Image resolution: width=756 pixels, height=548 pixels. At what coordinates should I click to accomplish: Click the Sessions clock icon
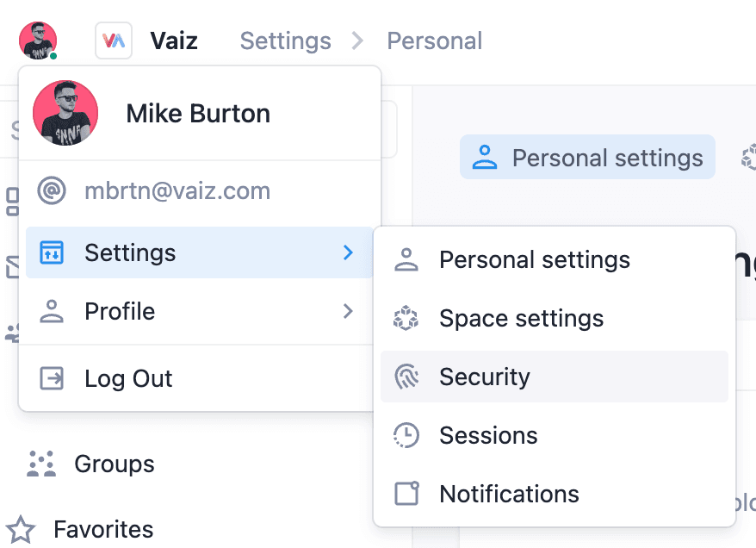click(x=406, y=436)
